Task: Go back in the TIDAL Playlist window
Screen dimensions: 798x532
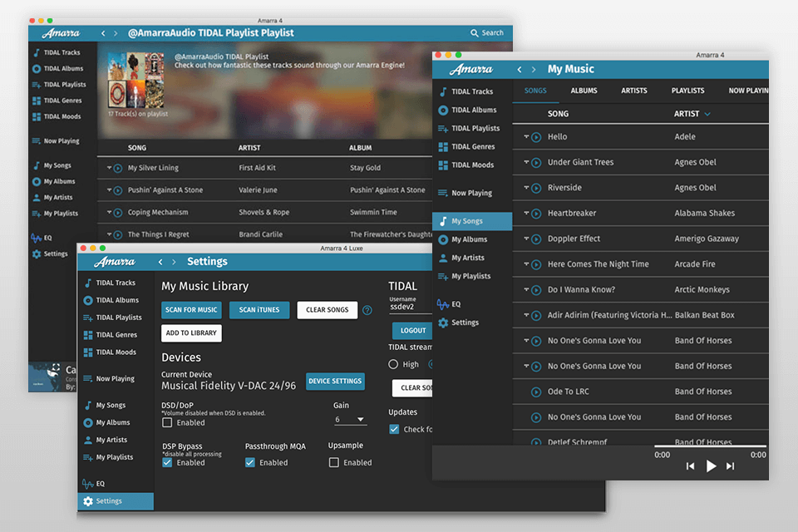Action: coord(103,33)
